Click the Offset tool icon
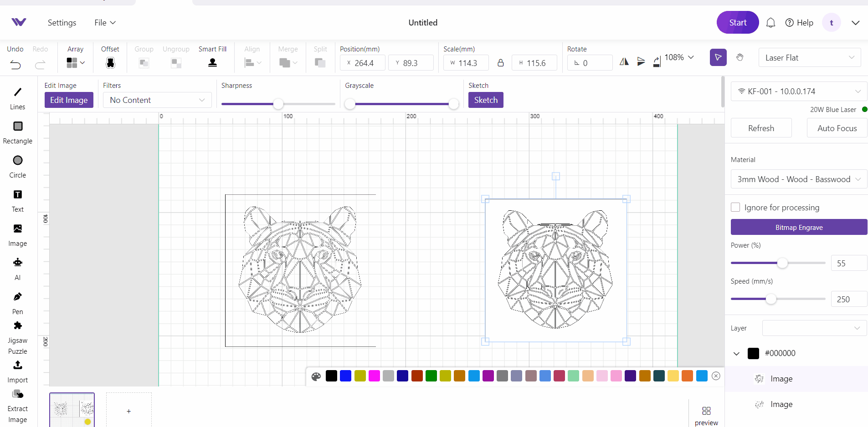 pyautogui.click(x=110, y=63)
